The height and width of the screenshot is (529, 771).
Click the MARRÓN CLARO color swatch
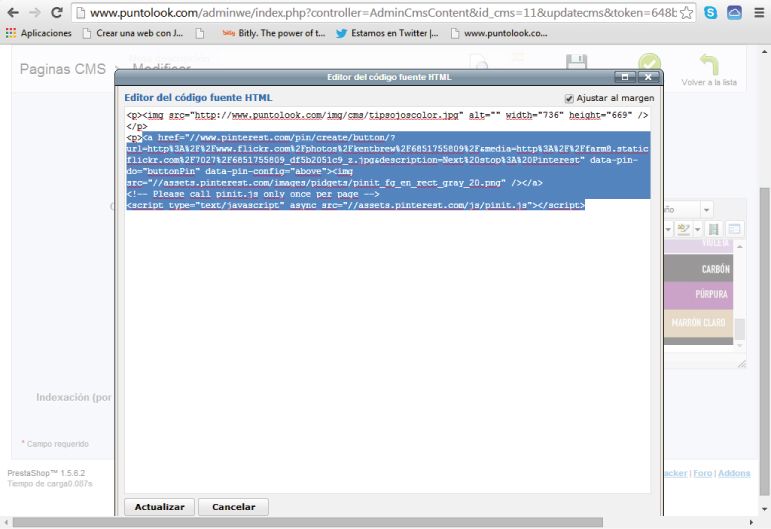(x=698, y=323)
